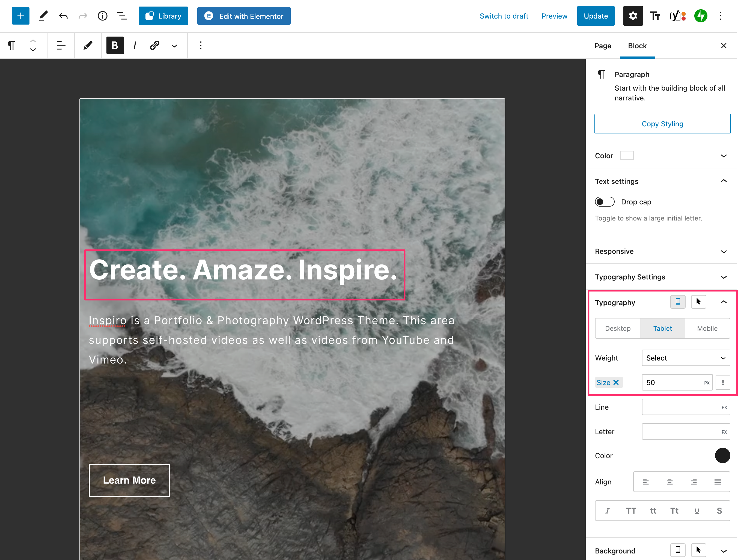Click the settings gear icon
Viewport: 738px width, 560px height.
coord(633,16)
